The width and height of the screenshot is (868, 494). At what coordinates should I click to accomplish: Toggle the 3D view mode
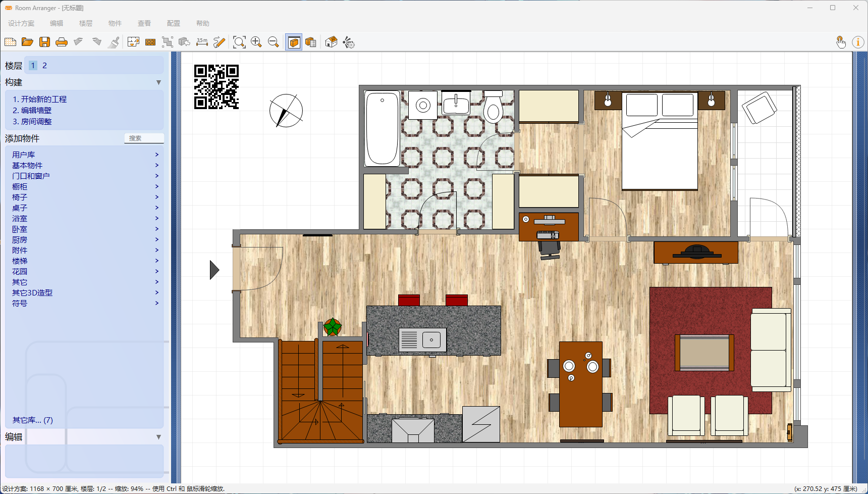[294, 42]
